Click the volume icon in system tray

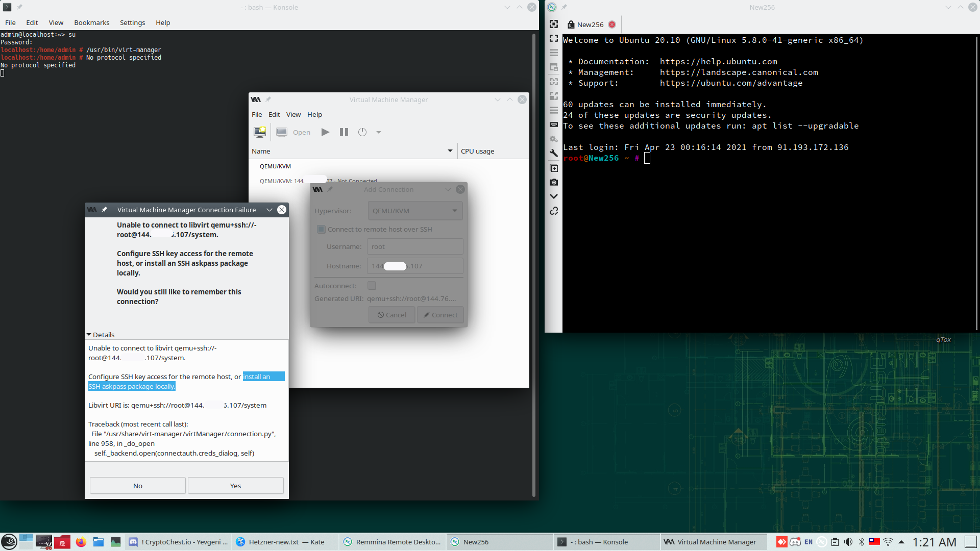(848, 542)
